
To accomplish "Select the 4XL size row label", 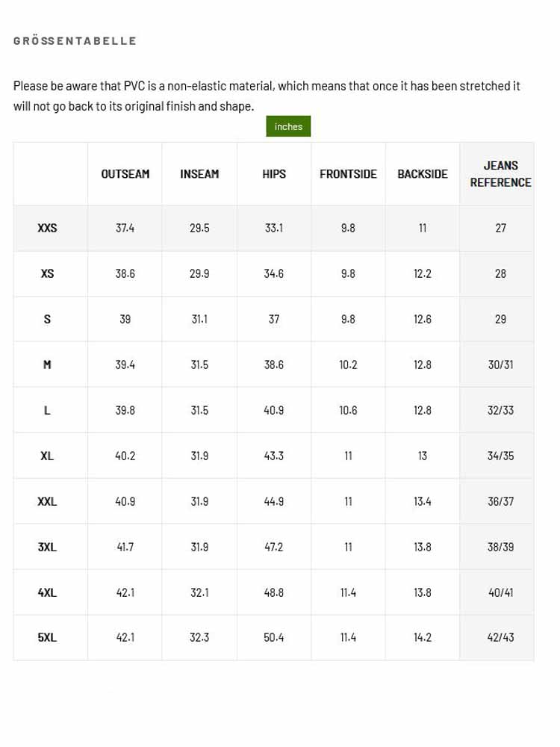I will (x=47, y=592).
